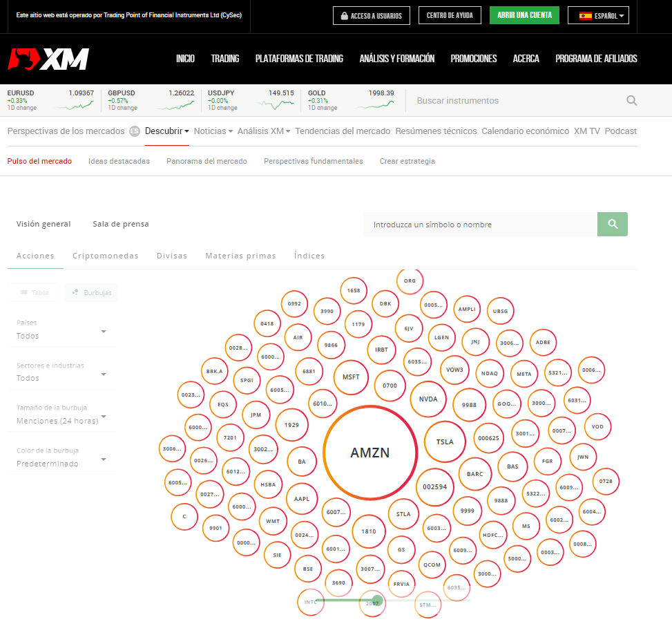Click the Abrir Una Cuenta button

524,15
